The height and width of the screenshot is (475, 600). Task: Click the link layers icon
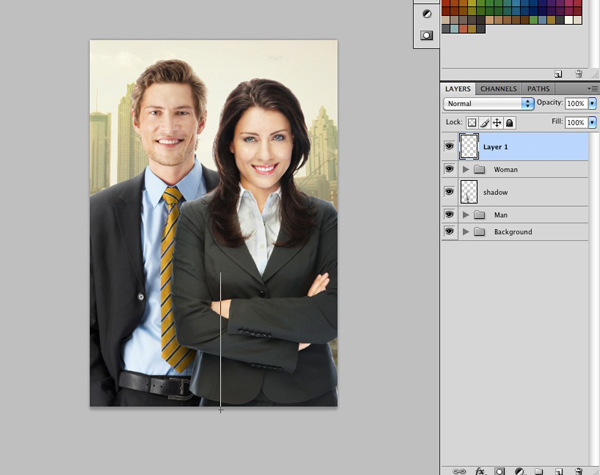tap(460, 470)
